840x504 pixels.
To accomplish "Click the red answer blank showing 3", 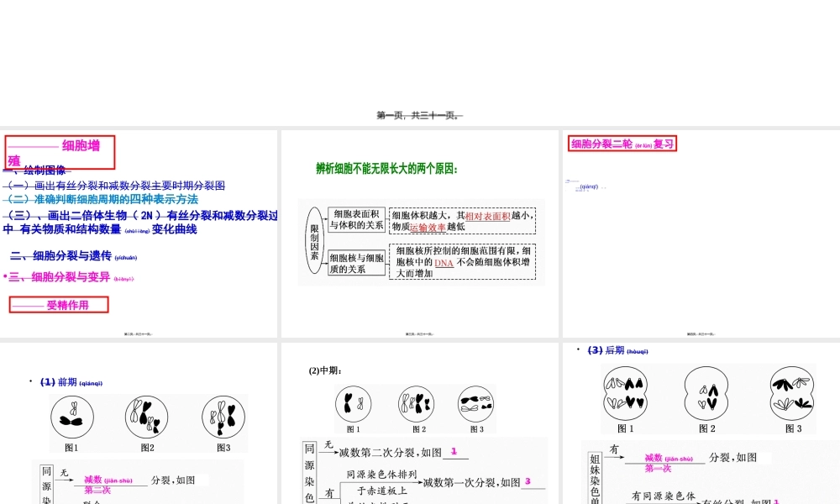I will coord(527,483).
